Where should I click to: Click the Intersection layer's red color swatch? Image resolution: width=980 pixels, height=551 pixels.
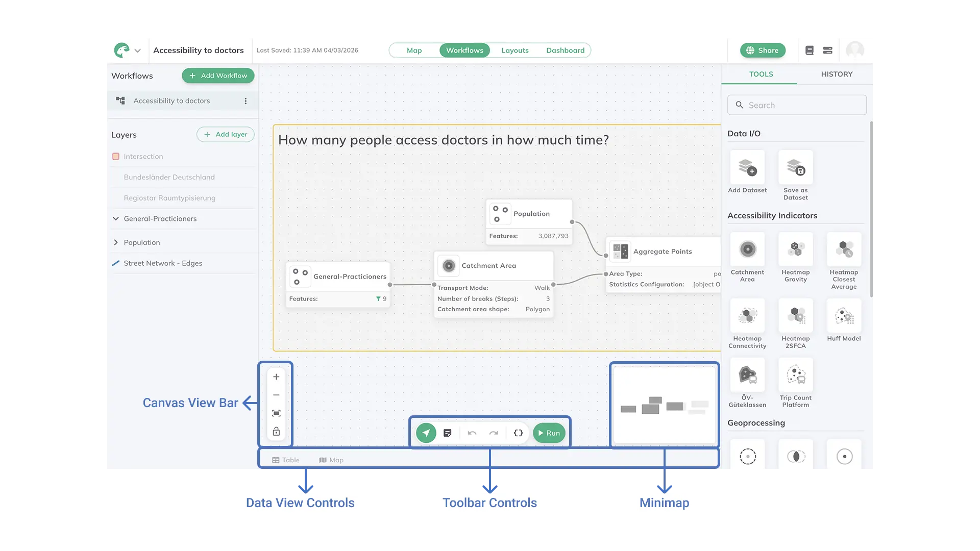click(116, 156)
